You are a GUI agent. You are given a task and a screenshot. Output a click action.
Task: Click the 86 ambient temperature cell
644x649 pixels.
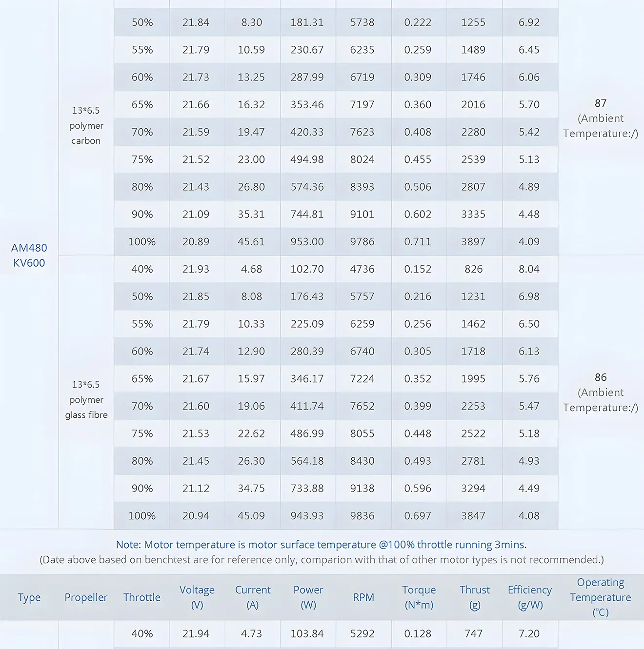(601, 393)
